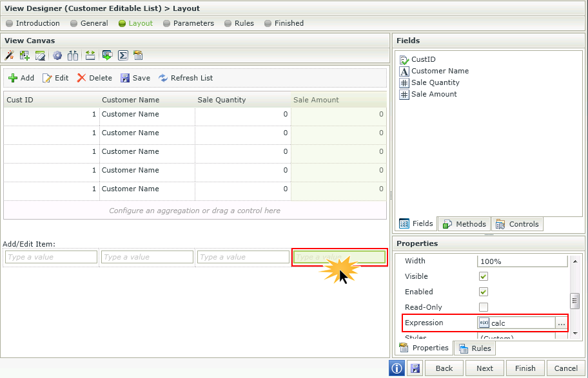This screenshot has width=588, height=378.
Task: Click Delete in the list toolbar
Action: pyautogui.click(x=95, y=78)
